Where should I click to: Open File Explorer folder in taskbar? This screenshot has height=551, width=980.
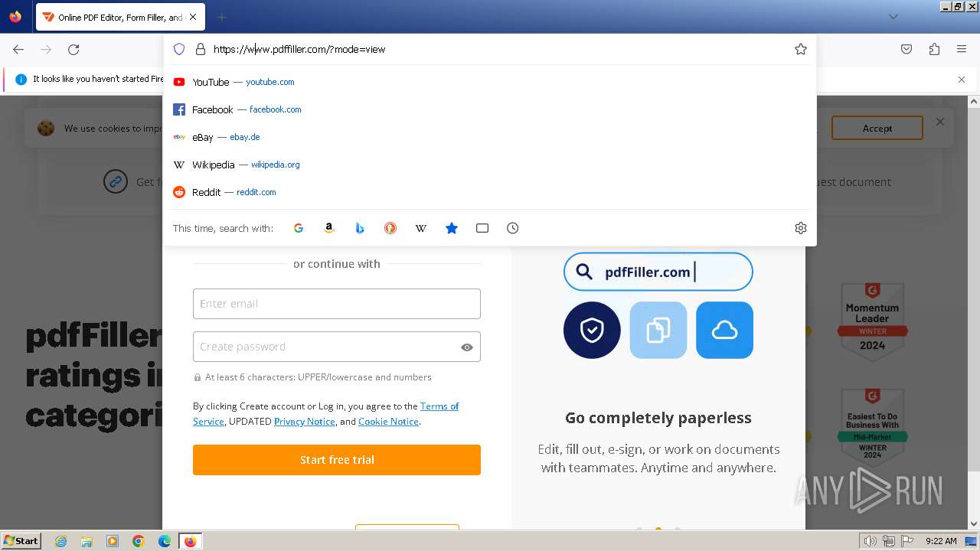87,541
